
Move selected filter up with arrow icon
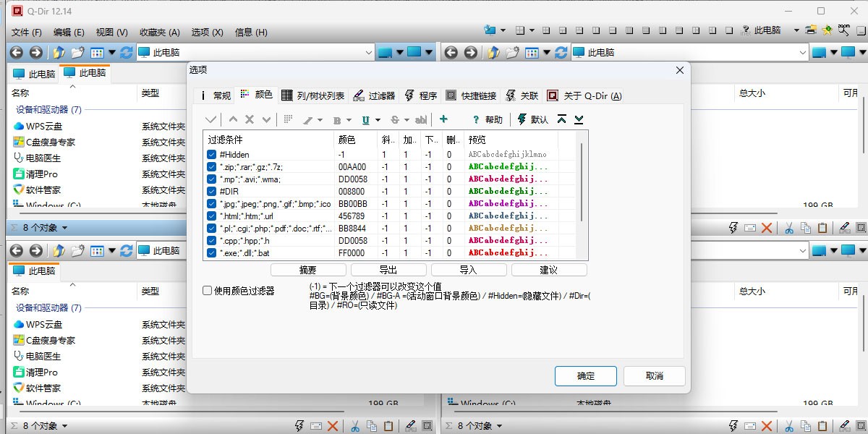(x=233, y=119)
